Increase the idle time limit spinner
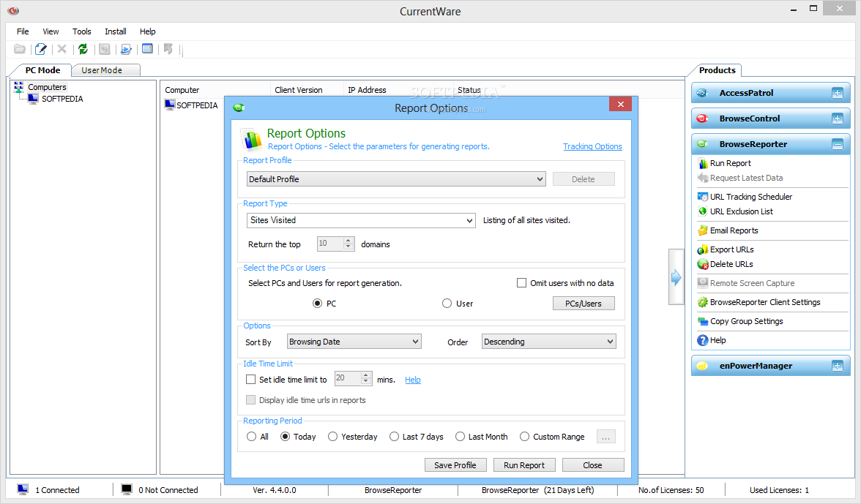Image resolution: width=861 pixels, height=504 pixels. tap(366, 375)
